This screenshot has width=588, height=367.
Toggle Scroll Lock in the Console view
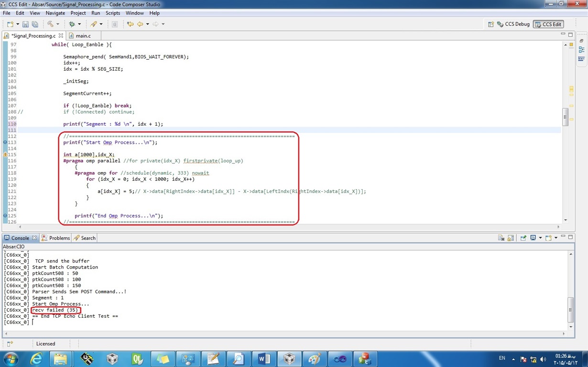click(511, 237)
